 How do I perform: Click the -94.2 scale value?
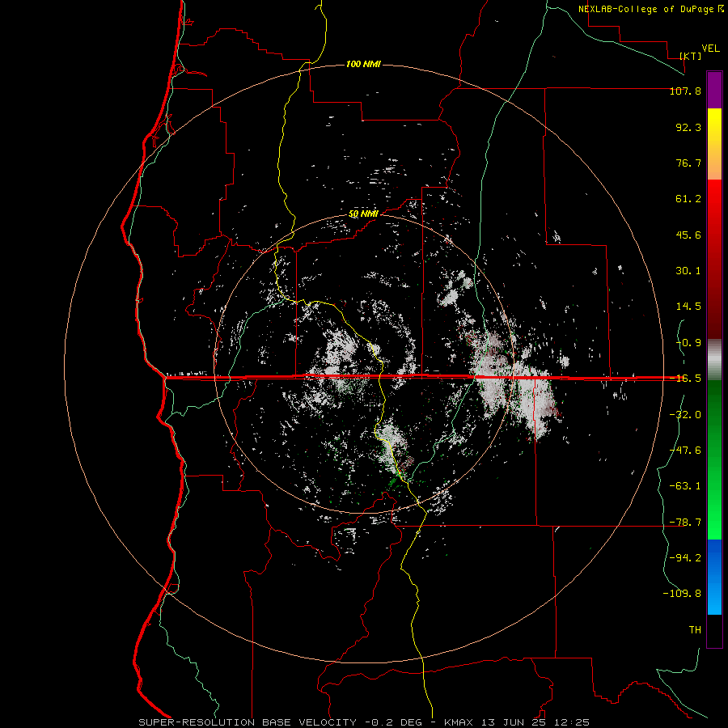point(685,558)
